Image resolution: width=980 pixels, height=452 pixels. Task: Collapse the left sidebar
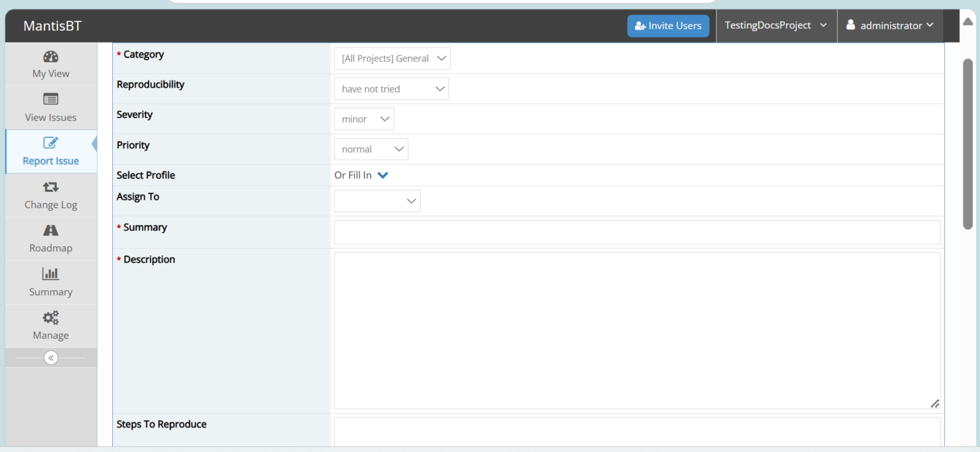(x=50, y=357)
